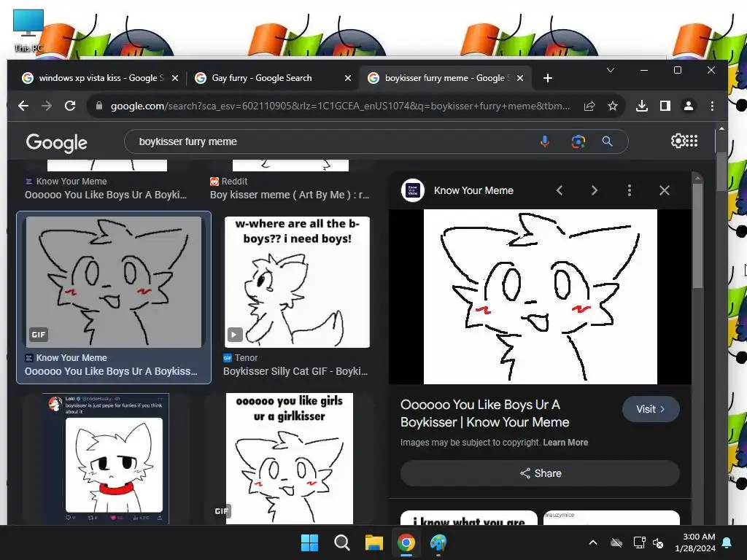This screenshot has width=747, height=560.
Task: Click the address bar URL
Action: coord(340,106)
